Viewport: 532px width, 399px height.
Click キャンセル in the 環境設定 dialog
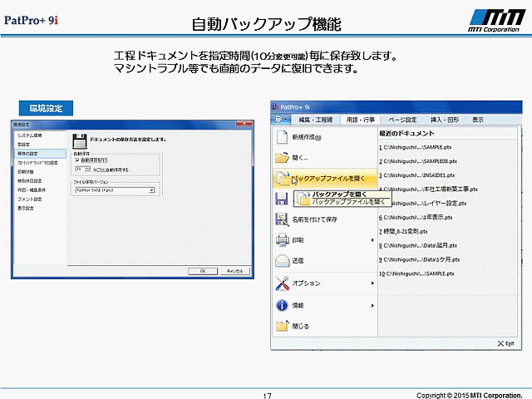[x=234, y=271]
